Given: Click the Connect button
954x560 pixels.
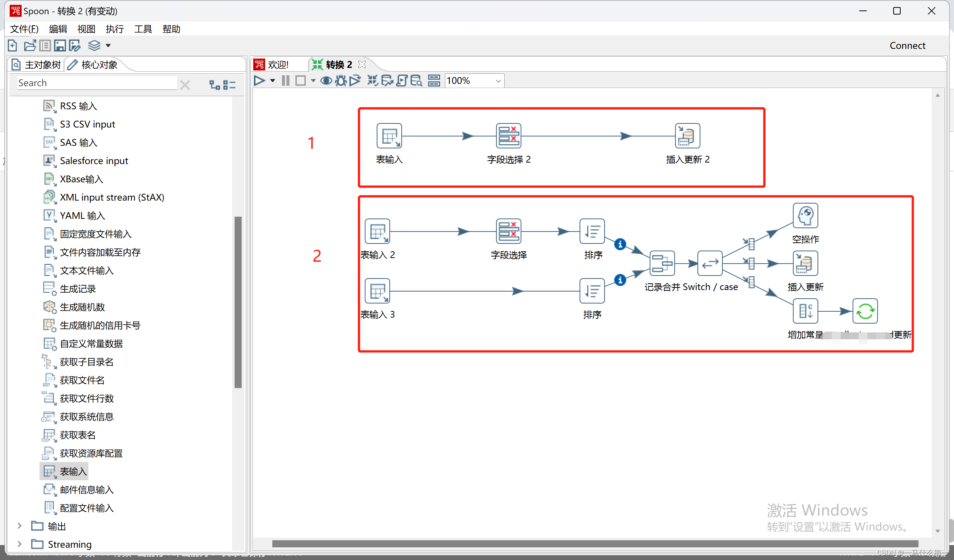Looking at the screenshot, I should point(907,46).
